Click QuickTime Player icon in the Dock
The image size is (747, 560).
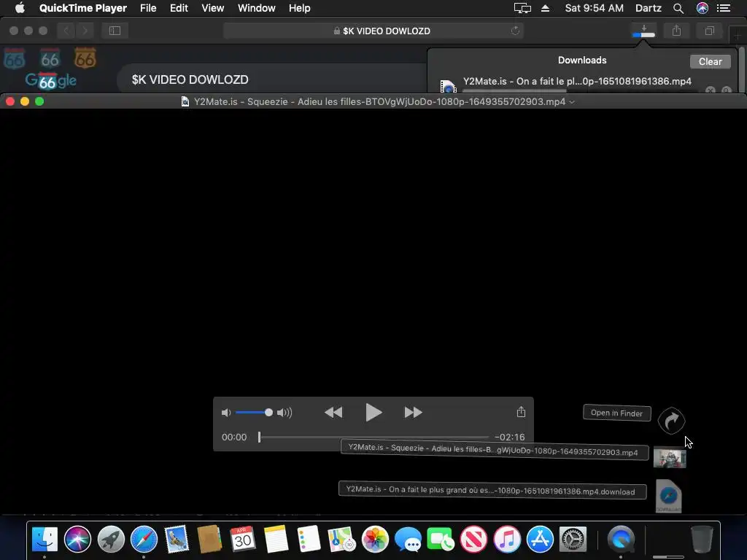click(622, 539)
